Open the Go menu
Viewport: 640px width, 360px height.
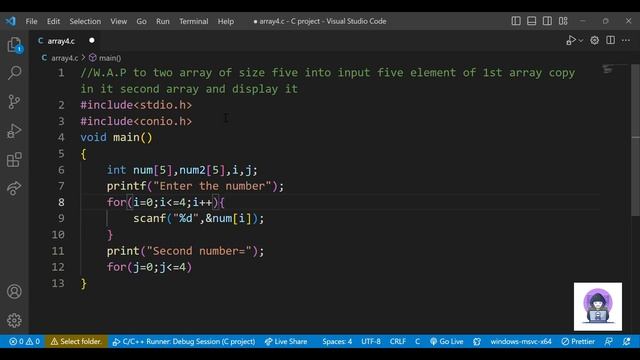tap(141, 21)
